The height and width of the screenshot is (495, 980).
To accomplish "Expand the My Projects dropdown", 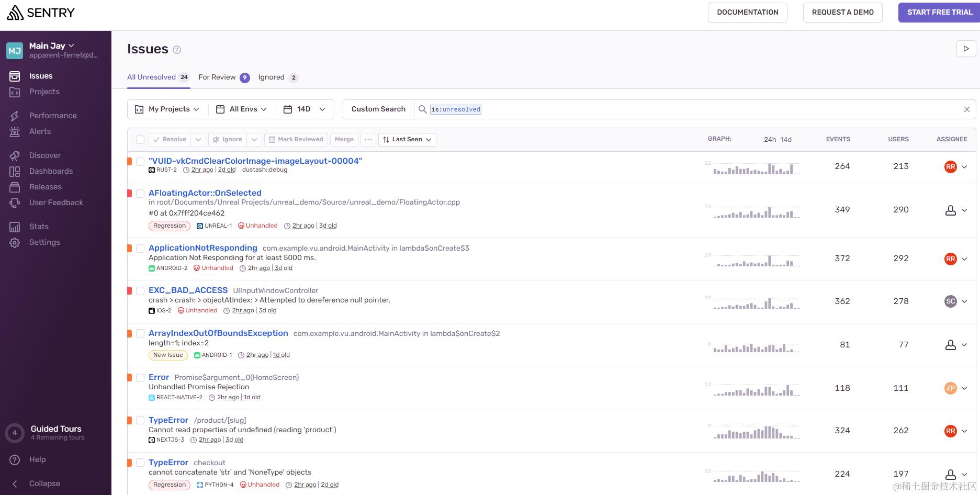I will pos(167,109).
